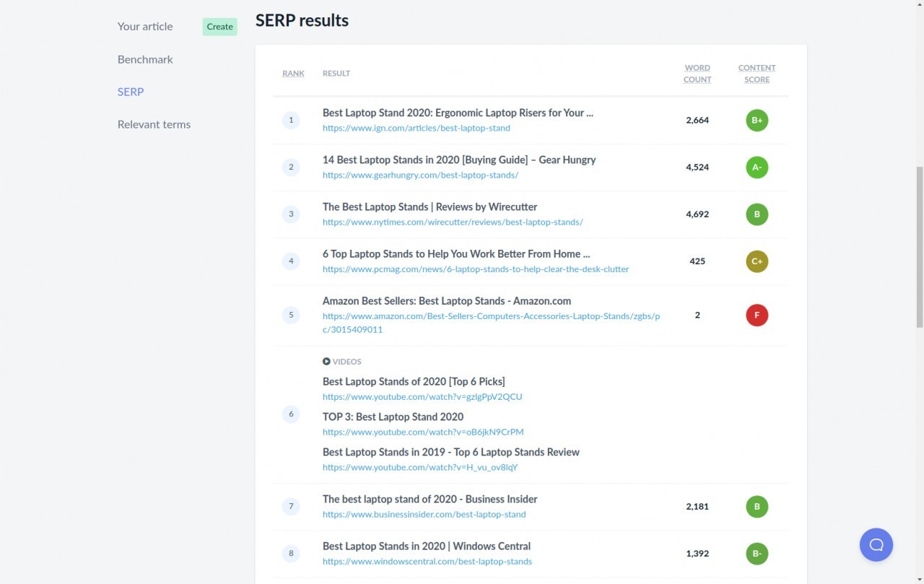Click the B score badge for Business Insider

pos(757,507)
